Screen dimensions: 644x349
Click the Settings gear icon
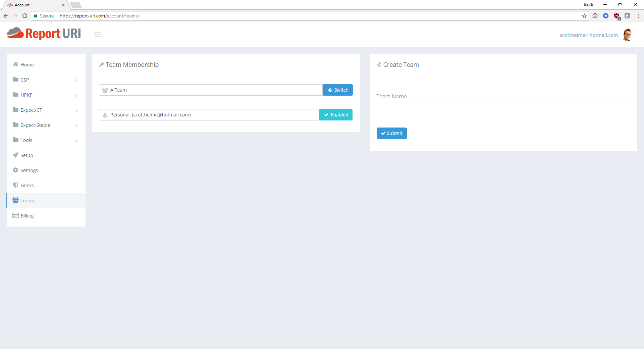(x=15, y=170)
